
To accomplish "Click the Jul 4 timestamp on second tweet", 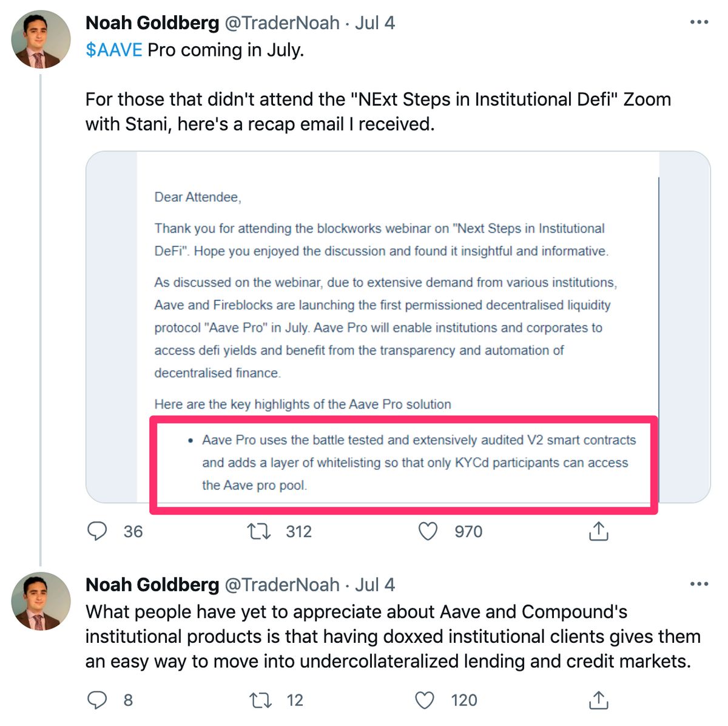I will [375, 585].
